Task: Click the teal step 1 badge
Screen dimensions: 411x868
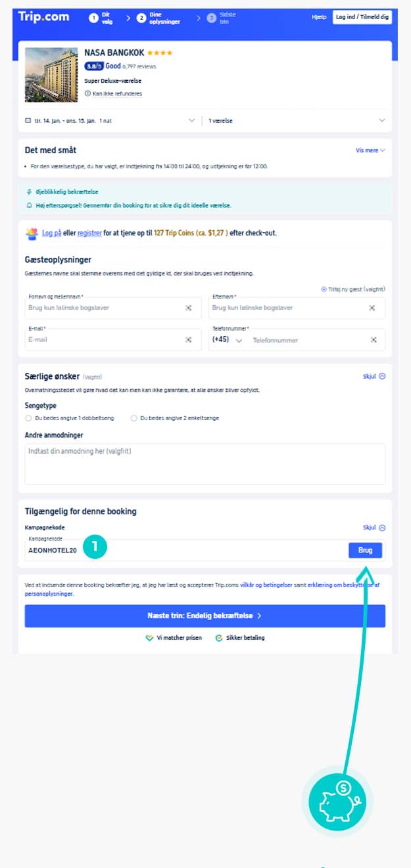Action: click(95, 546)
